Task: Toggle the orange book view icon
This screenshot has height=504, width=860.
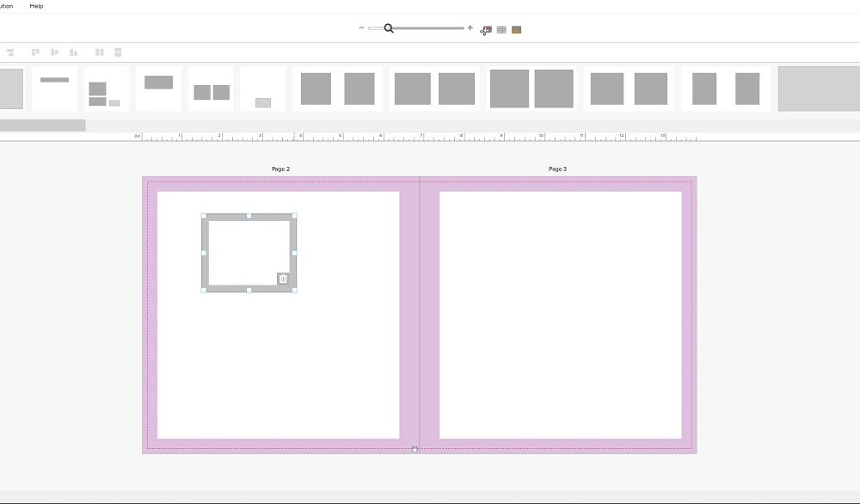Action: click(516, 29)
